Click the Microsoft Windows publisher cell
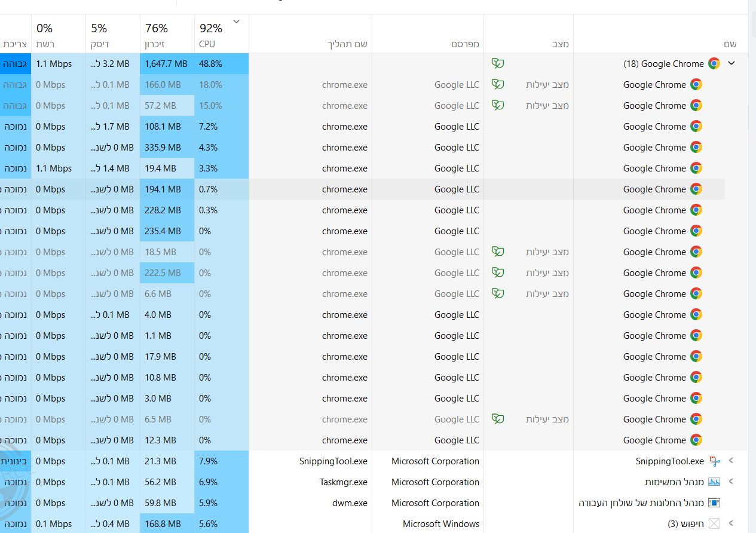The width and height of the screenshot is (756, 533). (428, 523)
